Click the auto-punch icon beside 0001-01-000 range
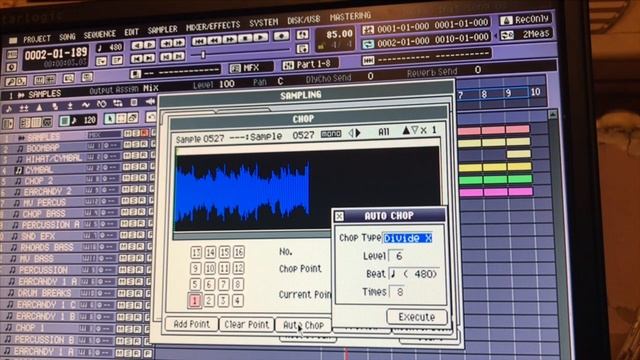 (368, 30)
